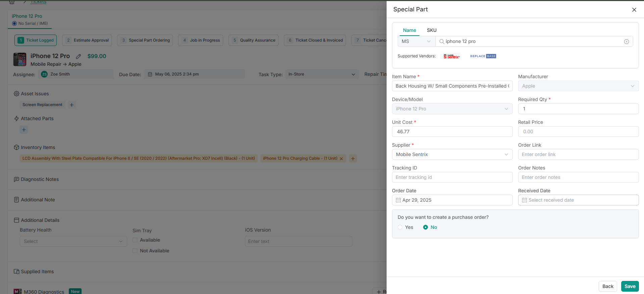Click the Replace Base vendor logo
Screen dimensions: 644x294
[x=483, y=56]
